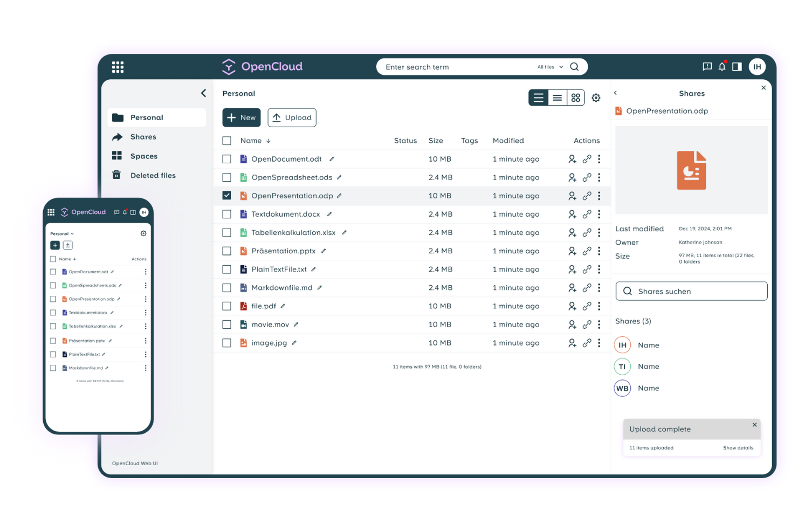Screen dimensions: 798x532
Task: Rename movie.mov using pencil icon
Action: 296,324
